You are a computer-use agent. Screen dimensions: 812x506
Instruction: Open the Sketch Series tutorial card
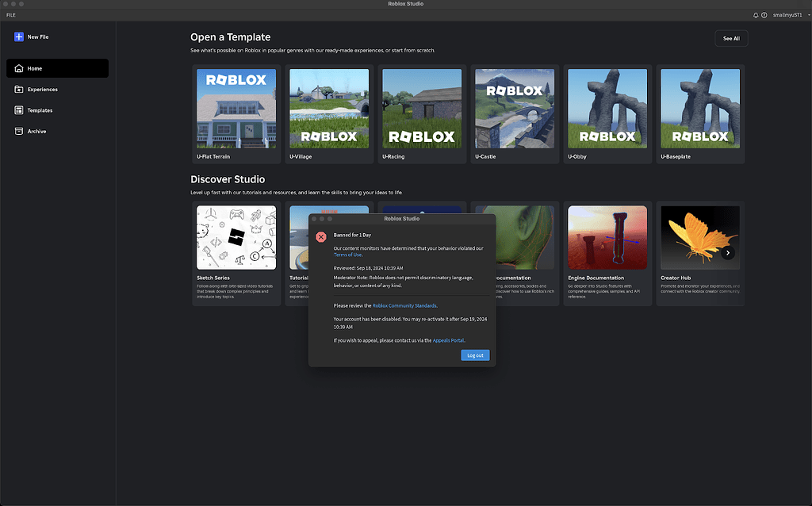pyautogui.click(x=236, y=237)
